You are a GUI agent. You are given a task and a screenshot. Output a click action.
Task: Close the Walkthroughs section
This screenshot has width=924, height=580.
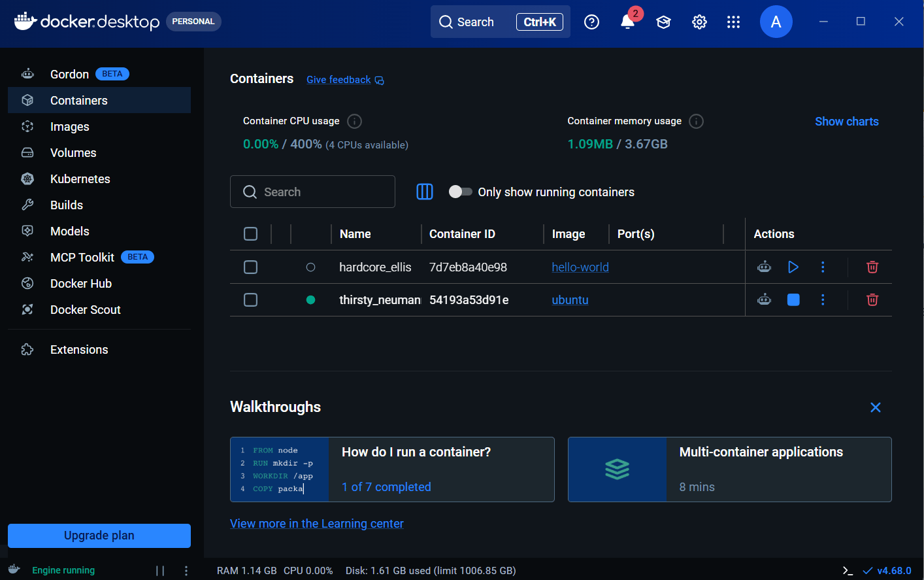876,407
